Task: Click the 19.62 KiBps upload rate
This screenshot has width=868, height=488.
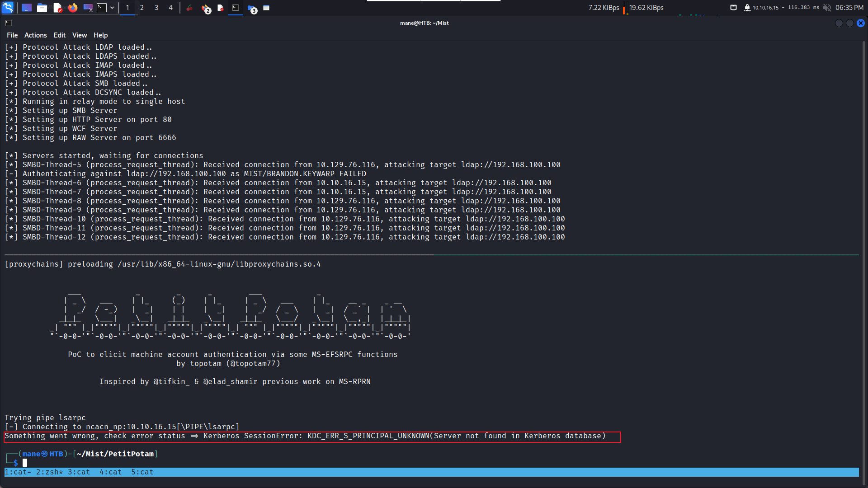Action: [646, 8]
